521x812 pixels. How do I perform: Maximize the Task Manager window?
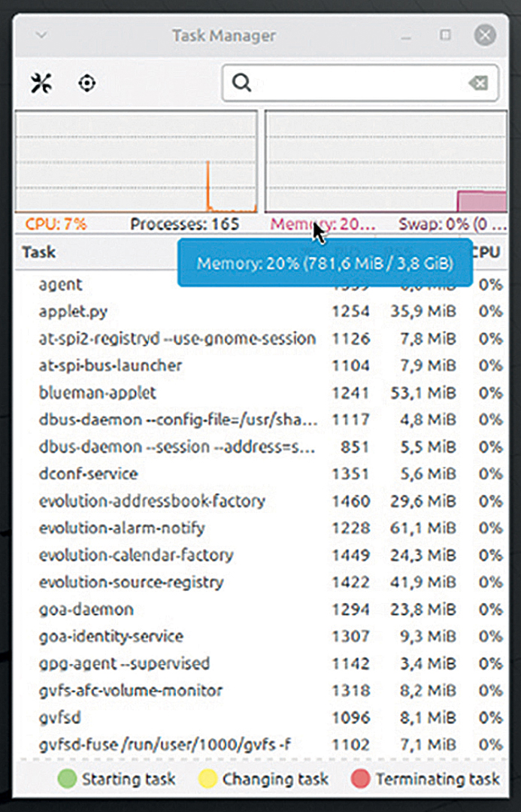(x=446, y=35)
